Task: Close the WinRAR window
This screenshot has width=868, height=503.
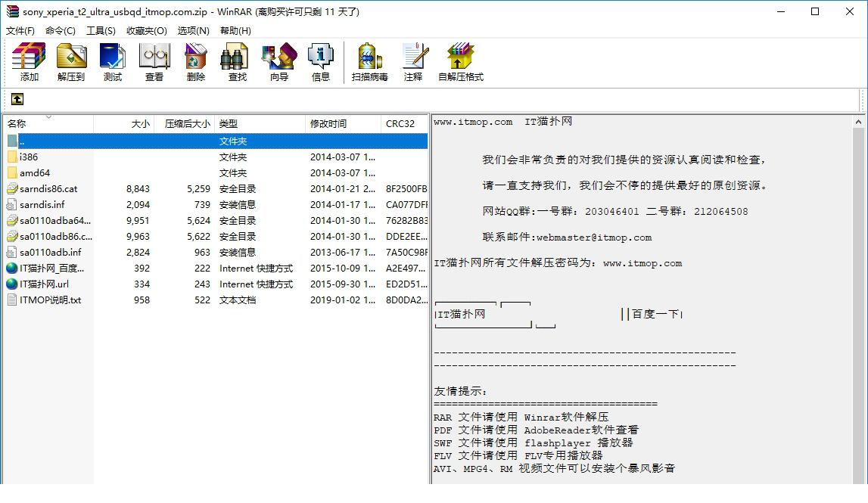Action: pos(850,11)
